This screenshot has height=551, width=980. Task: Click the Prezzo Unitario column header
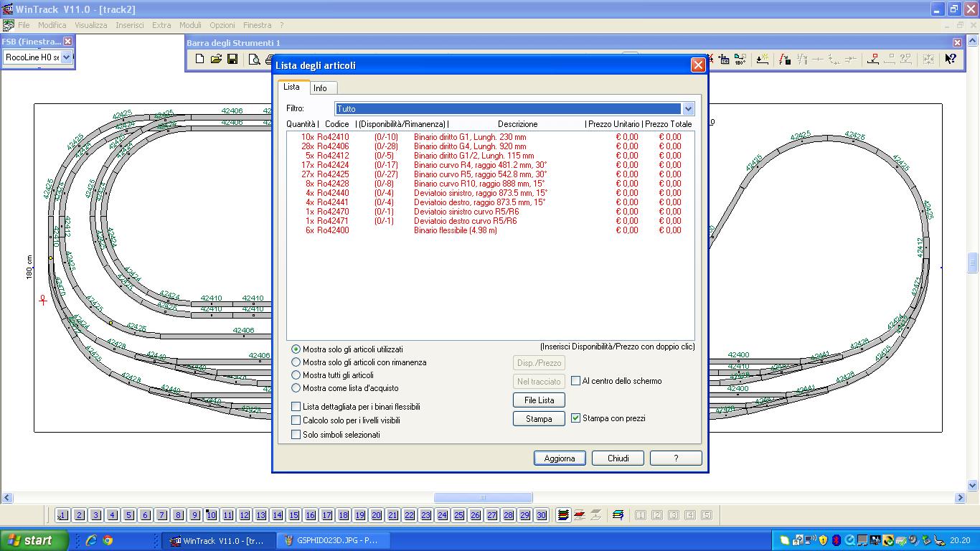point(614,124)
